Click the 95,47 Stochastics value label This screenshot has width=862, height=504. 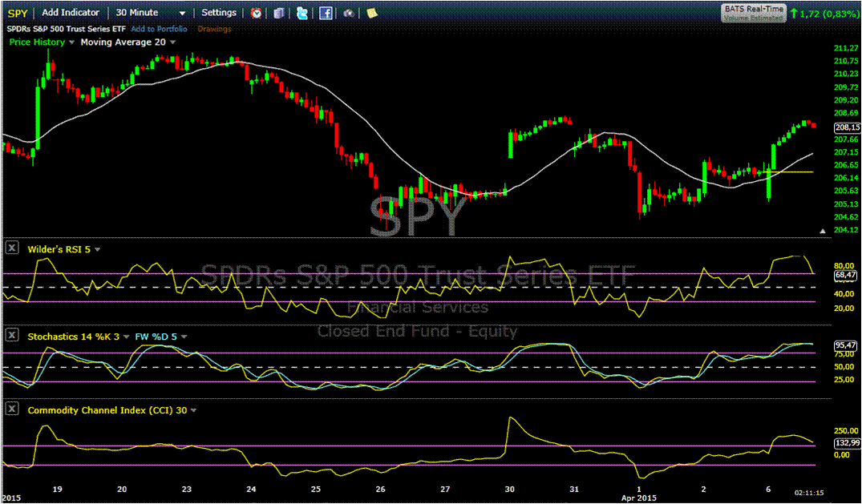pyautogui.click(x=847, y=345)
